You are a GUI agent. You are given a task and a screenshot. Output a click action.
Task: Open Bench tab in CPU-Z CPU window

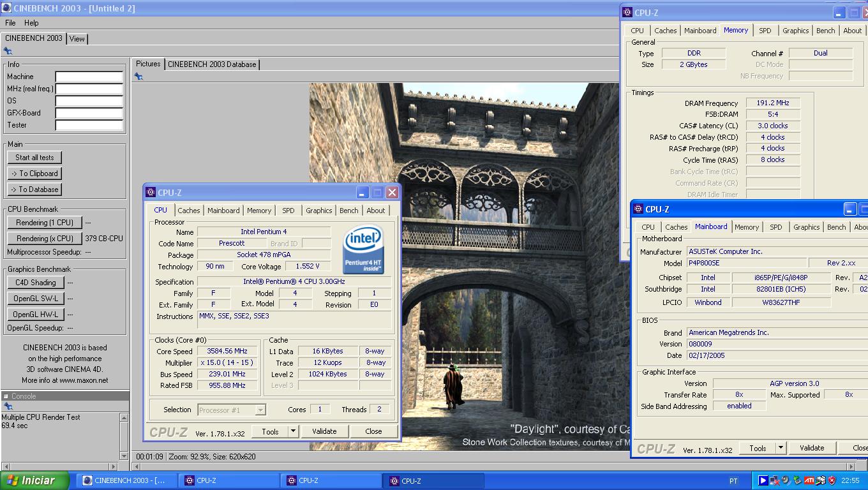pyautogui.click(x=348, y=211)
